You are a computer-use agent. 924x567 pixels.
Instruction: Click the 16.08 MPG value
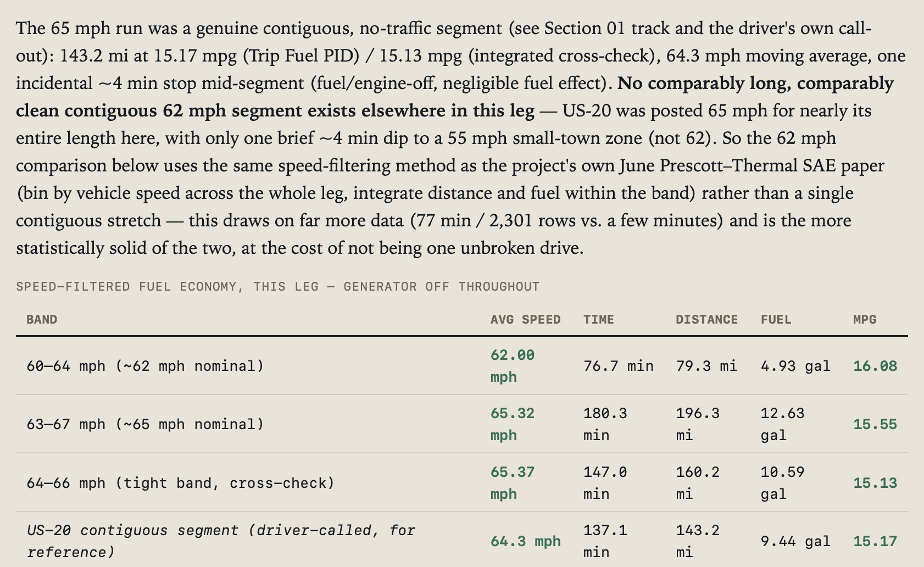pos(875,366)
